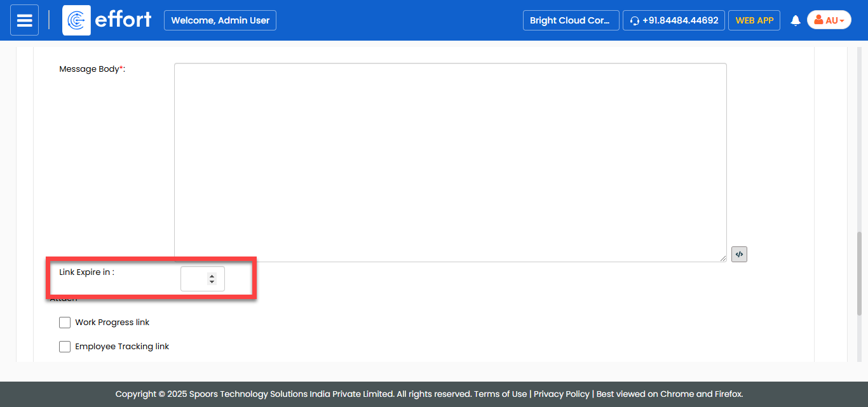Select the Bright Cloud Cor... company button
This screenshot has height=407, width=868.
pyautogui.click(x=570, y=20)
